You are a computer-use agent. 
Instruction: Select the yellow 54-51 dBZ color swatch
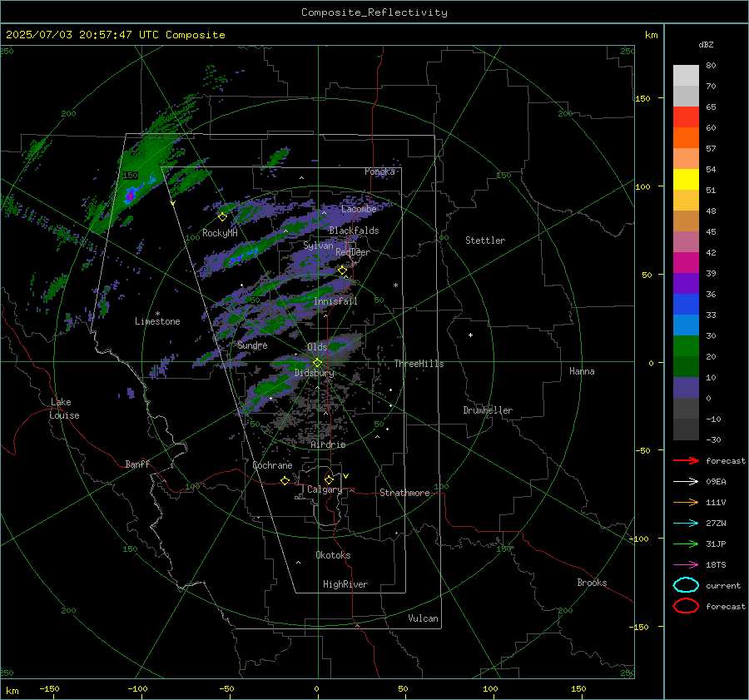pyautogui.click(x=686, y=180)
